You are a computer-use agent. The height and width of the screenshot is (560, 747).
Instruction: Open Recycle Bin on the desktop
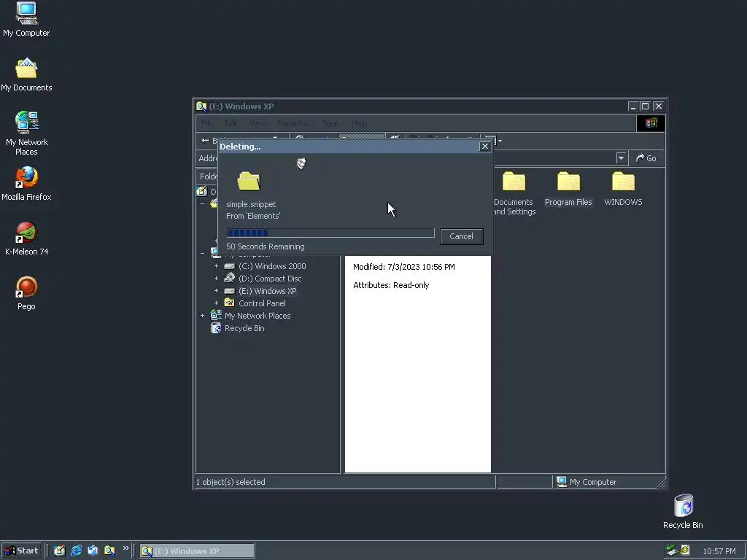pyautogui.click(x=683, y=511)
